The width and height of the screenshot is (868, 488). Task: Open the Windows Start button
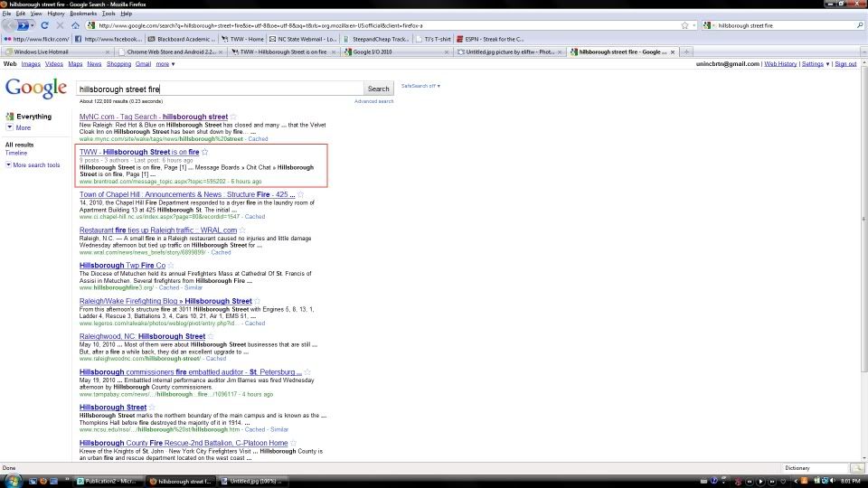(12, 481)
